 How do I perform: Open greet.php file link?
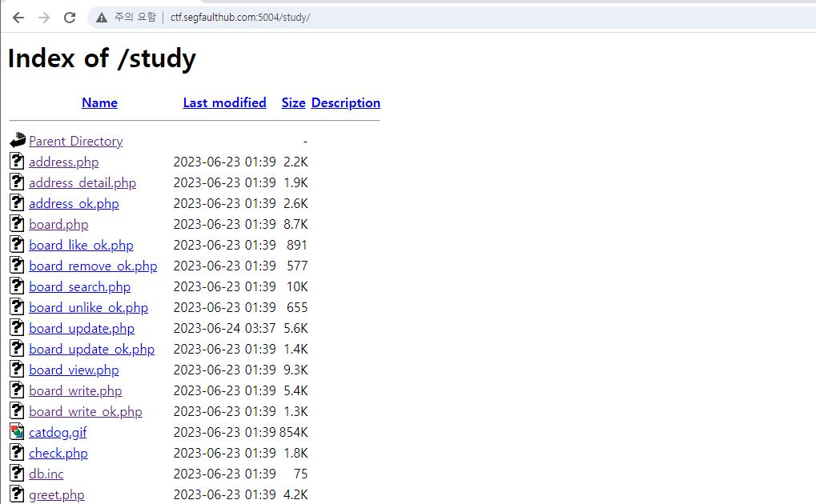tap(57, 494)
